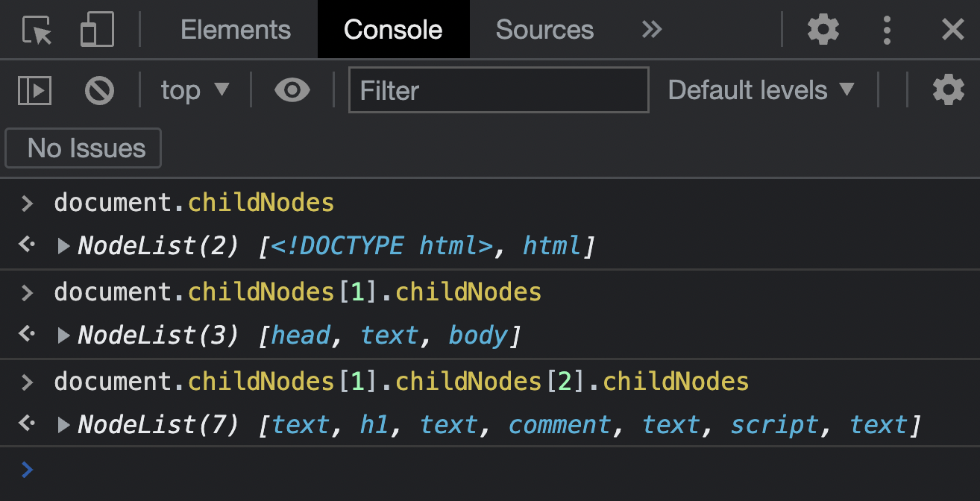This screenshot has height=501, width=980.
Task: Clear the console output
Action: click(99, 91)
